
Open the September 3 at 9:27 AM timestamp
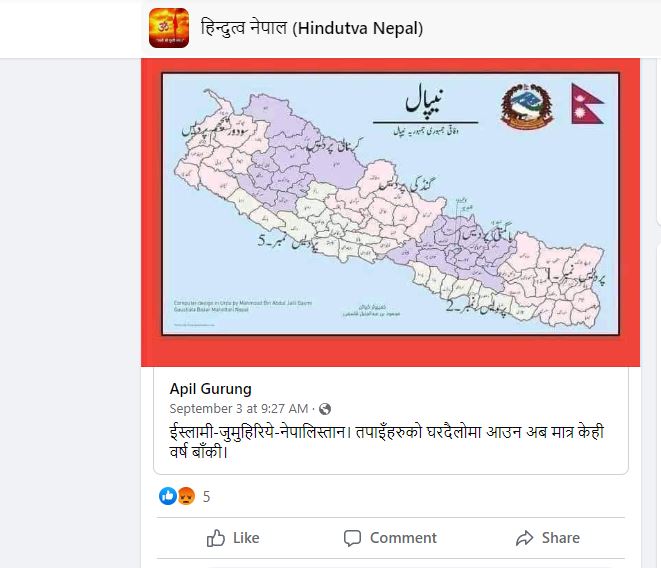239,408
